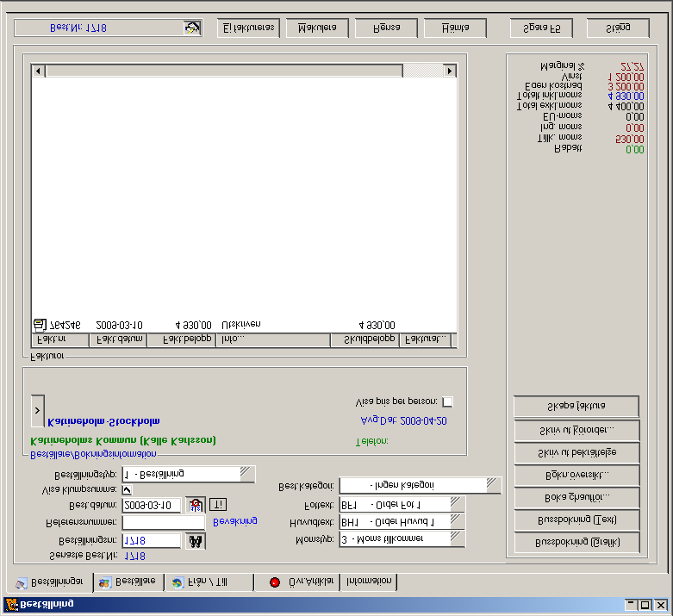Click the Best.datum date field

[152, 505]
